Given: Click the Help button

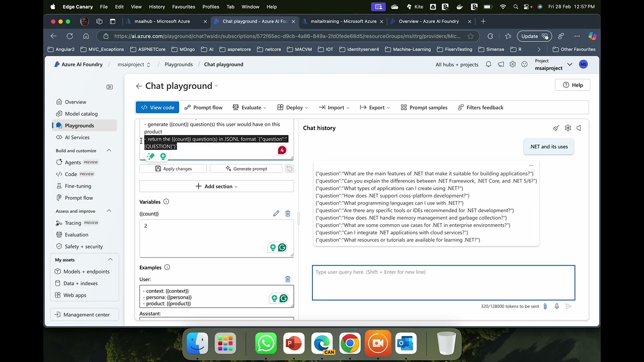Looking at the screenshot, I should (x=573, y=85).
